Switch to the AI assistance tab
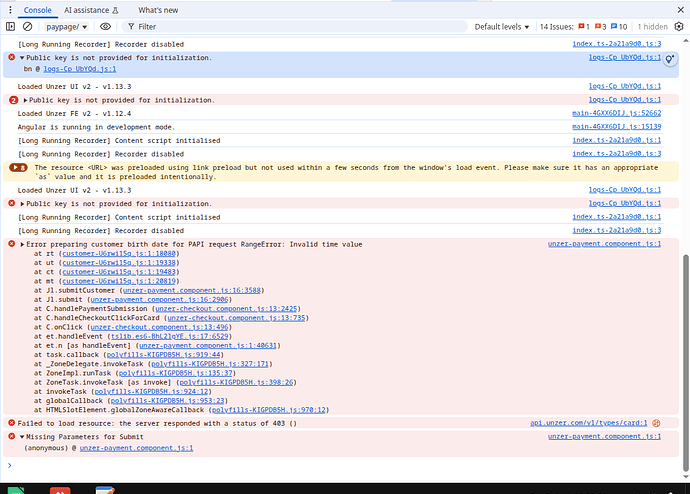This screenshot has width=690, height=494. [x=91, y=10]
